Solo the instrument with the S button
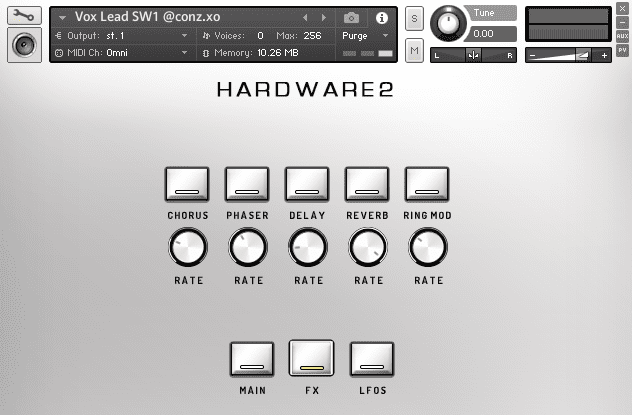632x415 pixels. tap(414, 19)
